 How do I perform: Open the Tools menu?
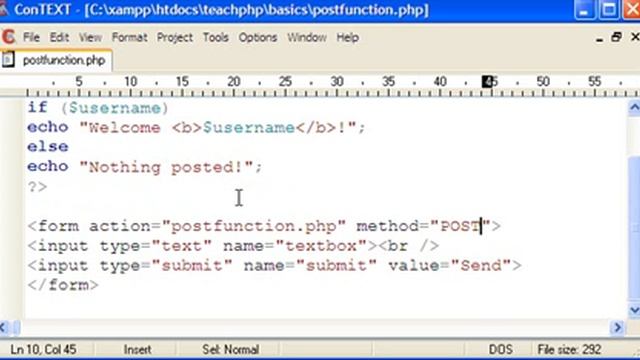[x=216, y=38]
